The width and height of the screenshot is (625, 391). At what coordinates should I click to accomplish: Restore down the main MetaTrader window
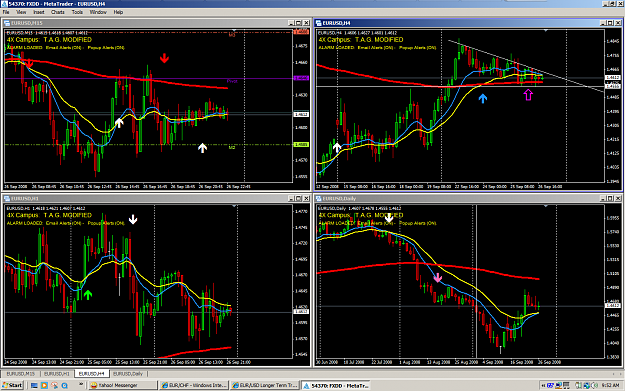coord(613,4)
